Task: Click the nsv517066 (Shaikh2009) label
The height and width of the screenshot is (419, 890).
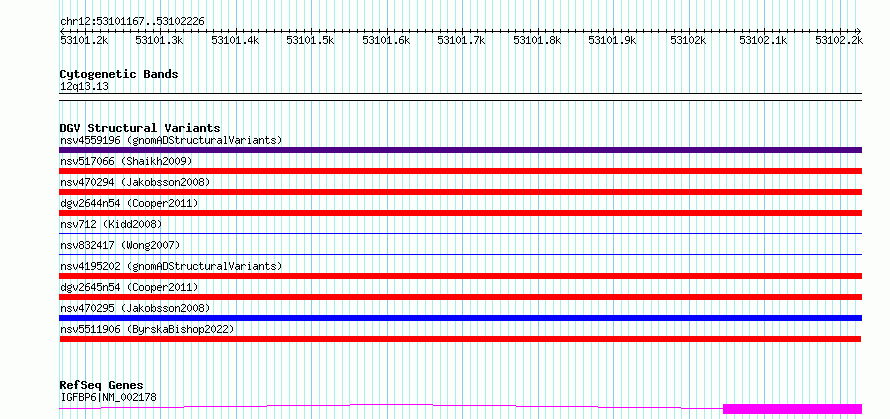Action: click(126, 161)
